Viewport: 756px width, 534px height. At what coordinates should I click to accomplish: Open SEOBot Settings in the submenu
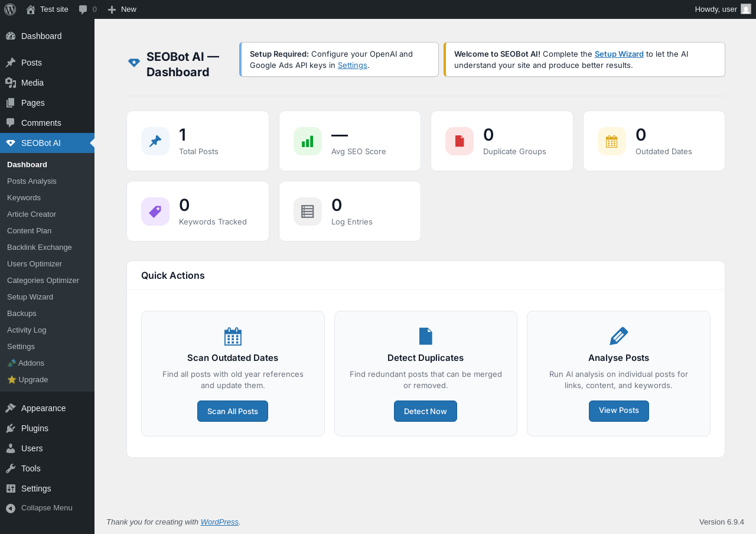click(x=21, y=347)
